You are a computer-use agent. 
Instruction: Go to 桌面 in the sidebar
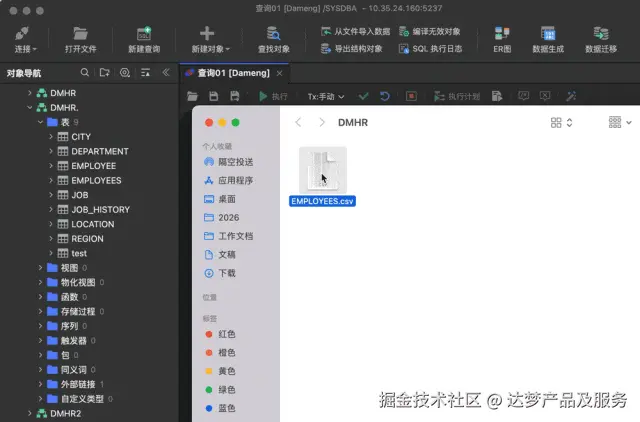tap(220, 199)
